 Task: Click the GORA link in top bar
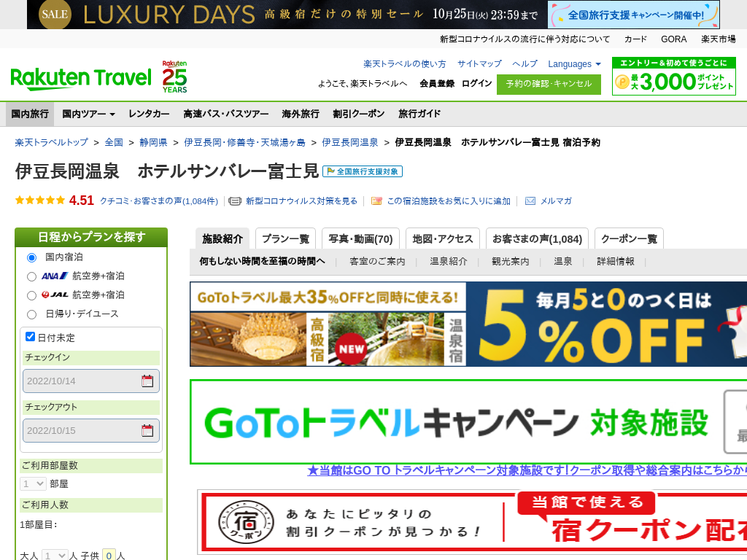pos(673,39)
